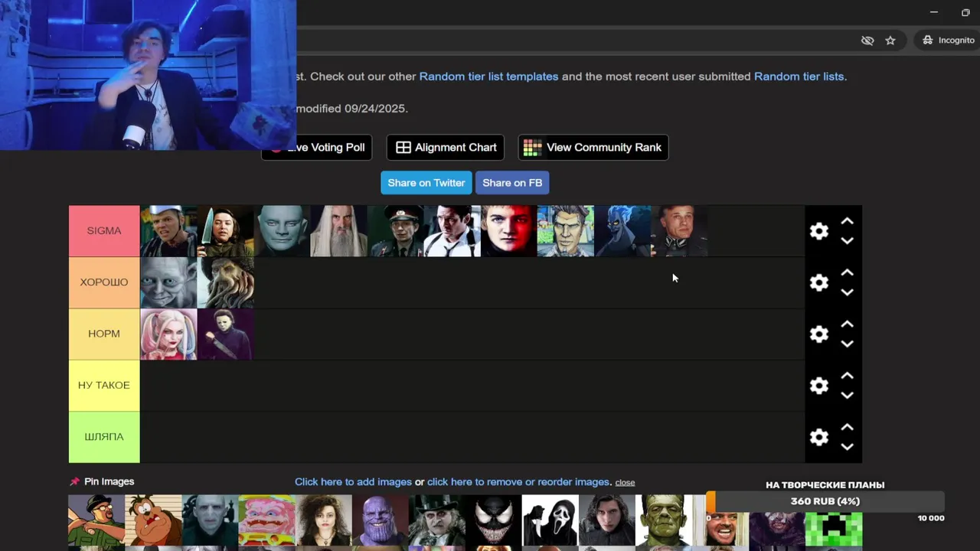This screenshot has width=980, height=551.
Task: Click the Pin Images pushpin icon
Action: [74, 481]
